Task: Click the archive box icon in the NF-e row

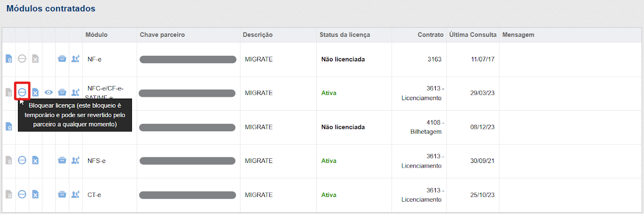Action: pos(62,59)
